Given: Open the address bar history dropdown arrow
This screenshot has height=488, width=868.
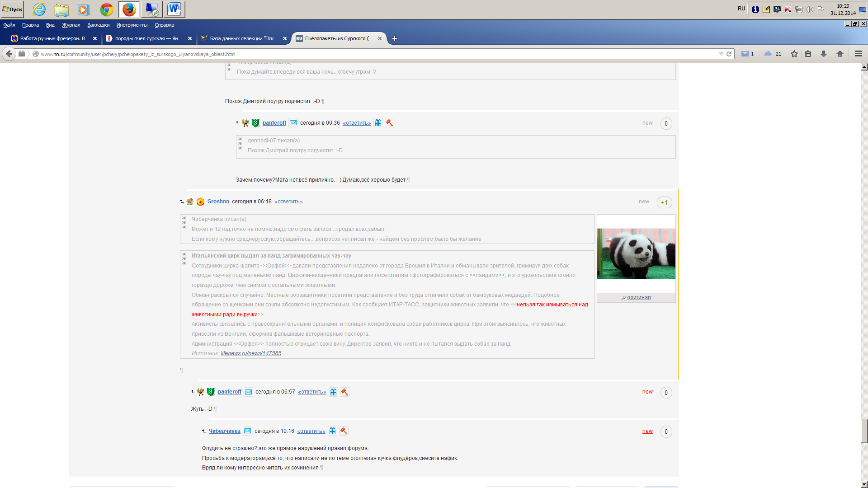Looking at the screenshot, I should pyautogui.click(x=721, y=54).
